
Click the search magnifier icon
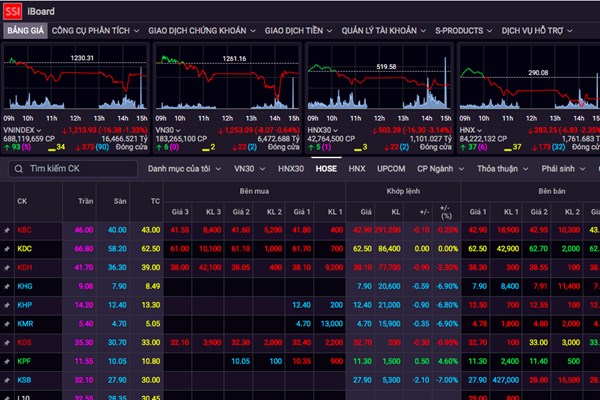(17, 169)
